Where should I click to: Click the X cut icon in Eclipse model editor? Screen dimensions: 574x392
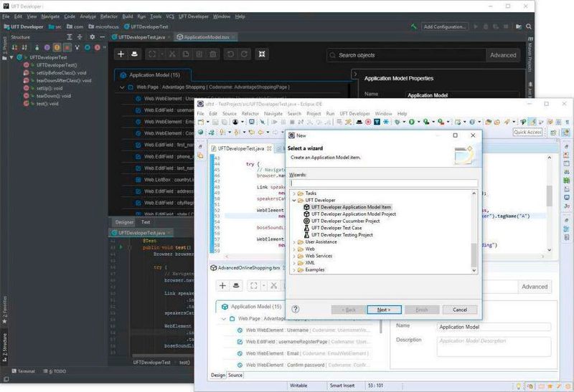tap(273, 286)
